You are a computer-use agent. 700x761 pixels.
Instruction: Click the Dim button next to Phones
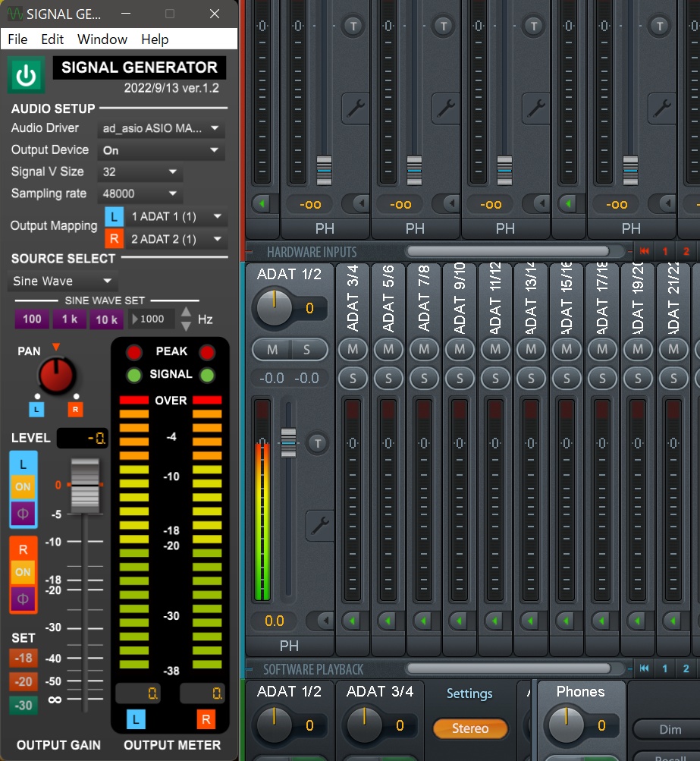tap(670, 729)
